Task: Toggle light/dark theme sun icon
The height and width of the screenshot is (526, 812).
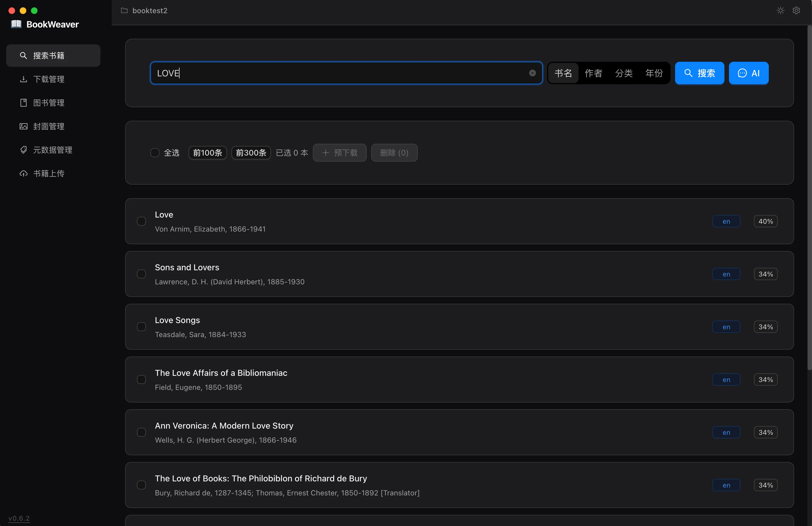Action: click(780, 11)
